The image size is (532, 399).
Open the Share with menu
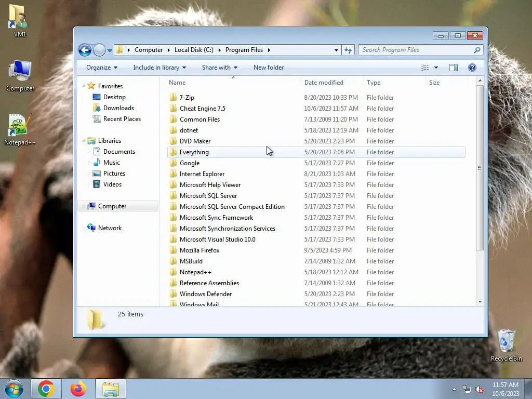220,68
